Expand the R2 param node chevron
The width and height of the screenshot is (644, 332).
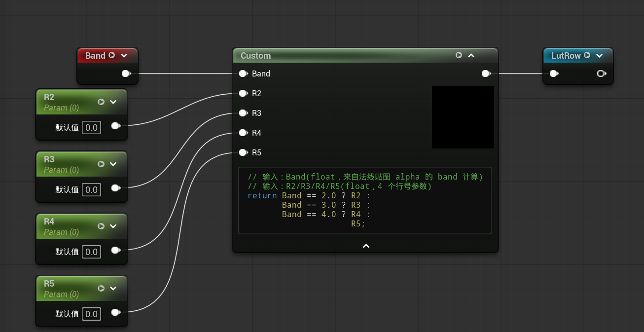[113, 102]
